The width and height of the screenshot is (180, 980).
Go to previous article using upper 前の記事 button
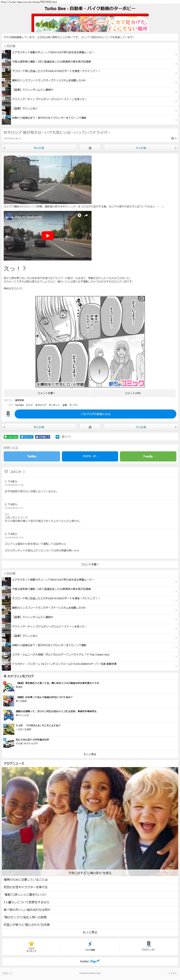39,148
